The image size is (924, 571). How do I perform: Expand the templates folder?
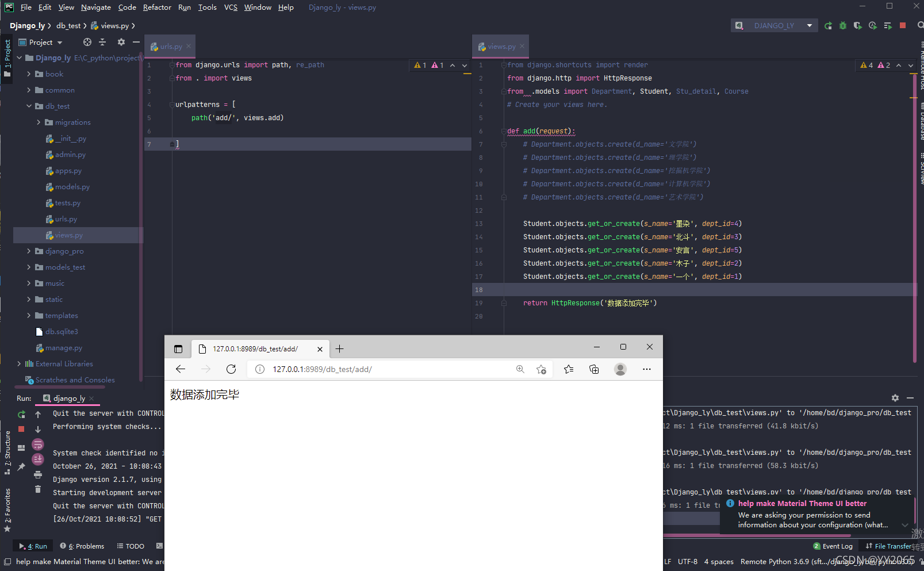pos(29,316)
